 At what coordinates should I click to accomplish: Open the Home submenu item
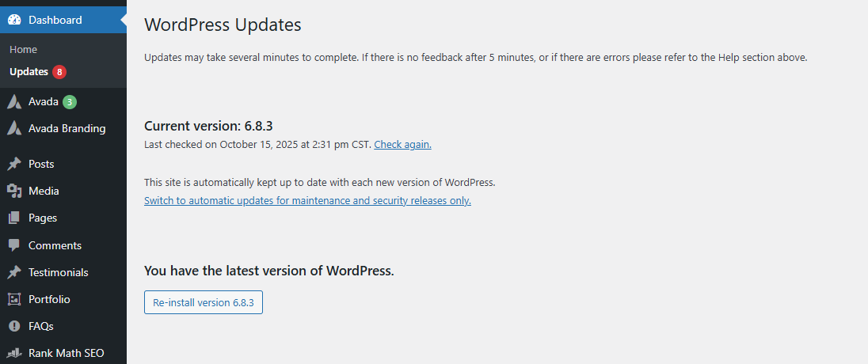24,49
